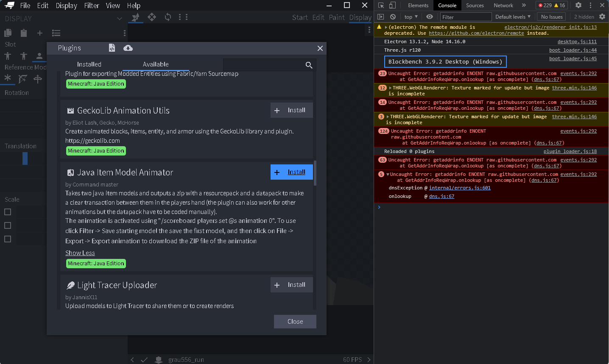Open the top frame context dropdown
Screen dimensions: 609x364
pyautogui.click(x=411, y=17)
